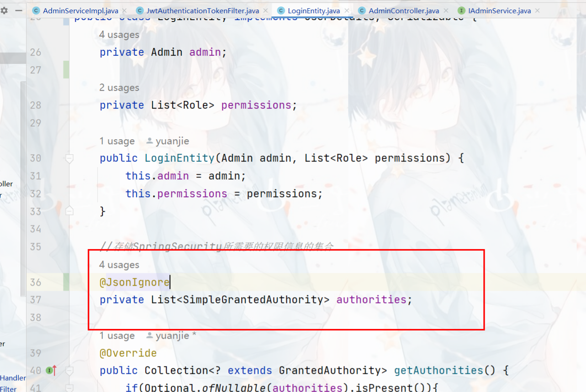Show the 4 usages of the admin field
The height and width of the screenshot is (392, 586).
point(119,35)
